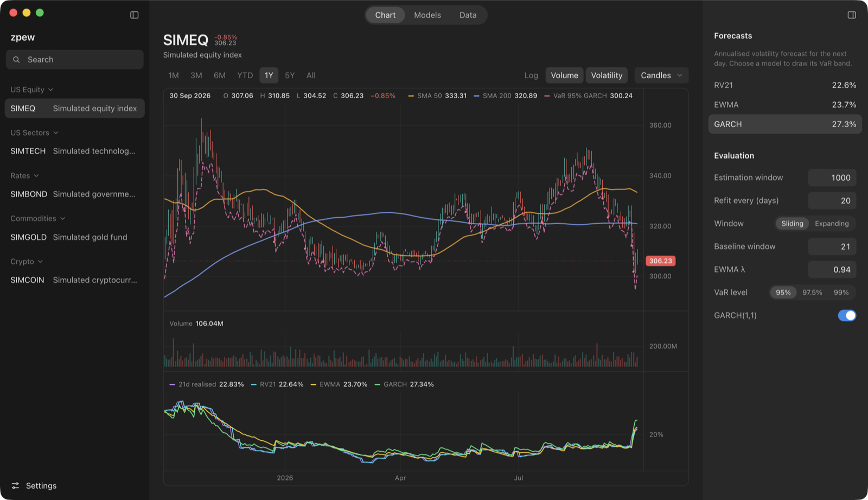This screenshot has width=868, height=500.
Task: Select the 3M time range
Action: (x=196, y=75)
